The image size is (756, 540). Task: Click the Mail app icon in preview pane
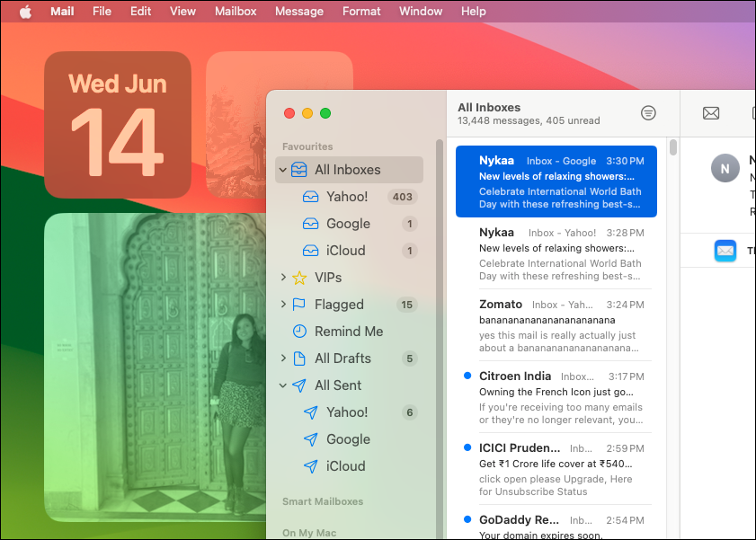[x=725, y=251]
